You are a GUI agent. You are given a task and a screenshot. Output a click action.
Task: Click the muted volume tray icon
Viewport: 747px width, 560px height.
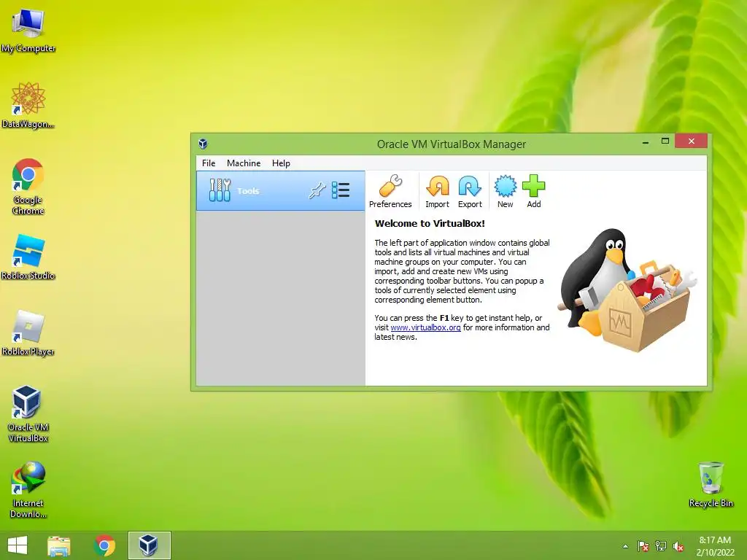[678, 546]
